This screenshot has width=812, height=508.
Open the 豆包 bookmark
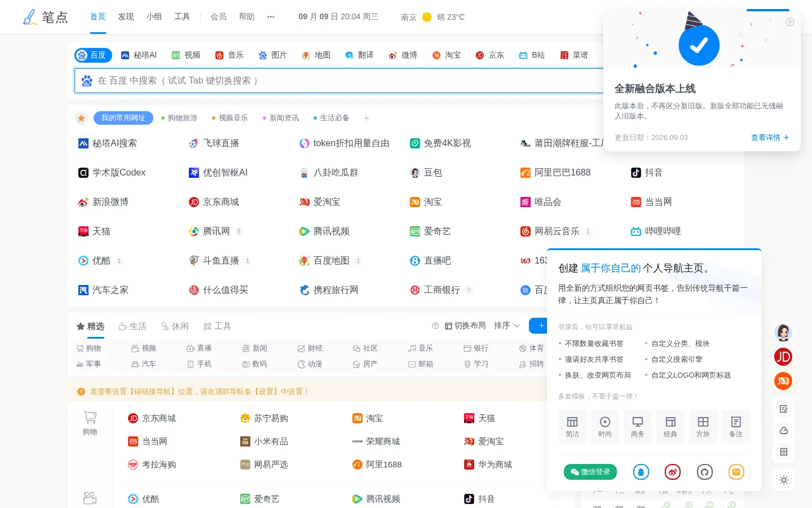coord(426,173)
